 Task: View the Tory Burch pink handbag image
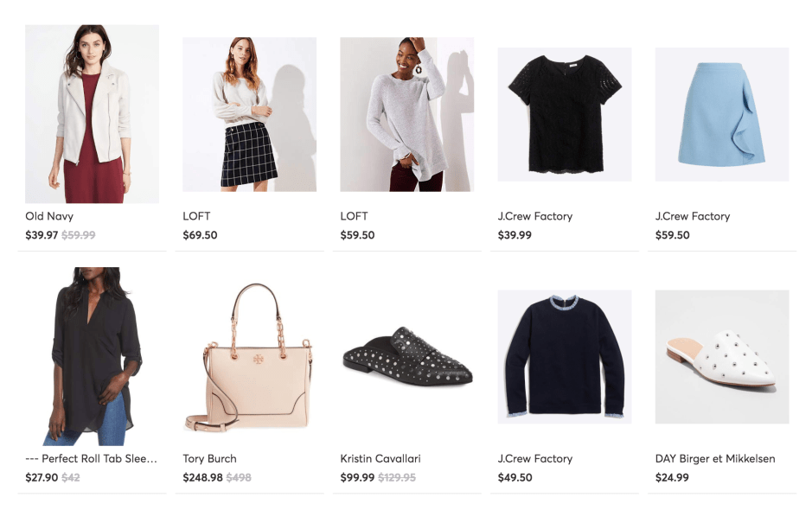[249, 356]
